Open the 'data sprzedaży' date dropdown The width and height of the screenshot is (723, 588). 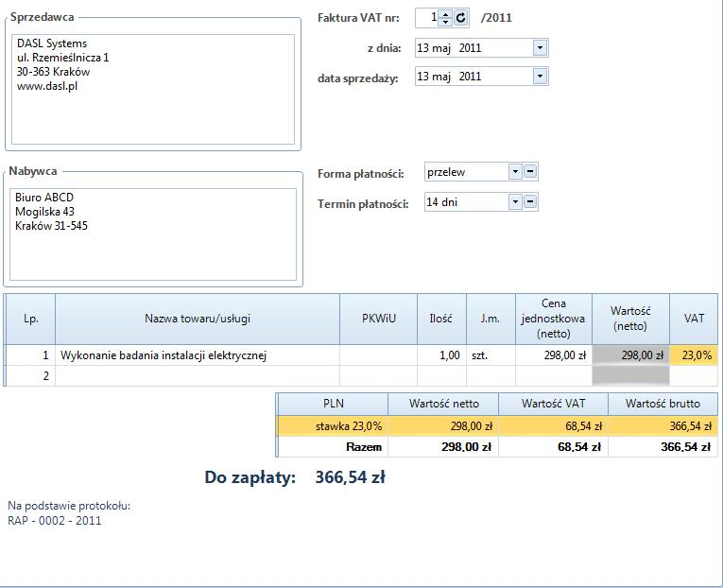coord(540,76)
